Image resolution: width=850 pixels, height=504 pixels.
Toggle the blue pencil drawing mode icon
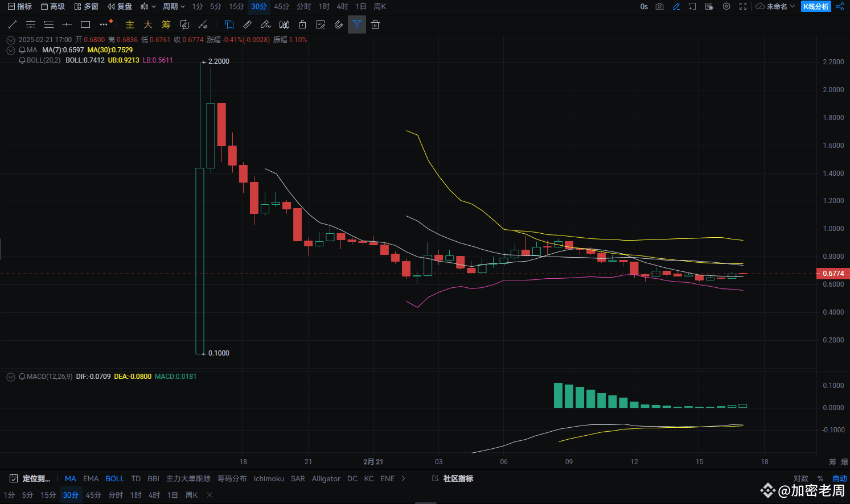tap(676, 6)
